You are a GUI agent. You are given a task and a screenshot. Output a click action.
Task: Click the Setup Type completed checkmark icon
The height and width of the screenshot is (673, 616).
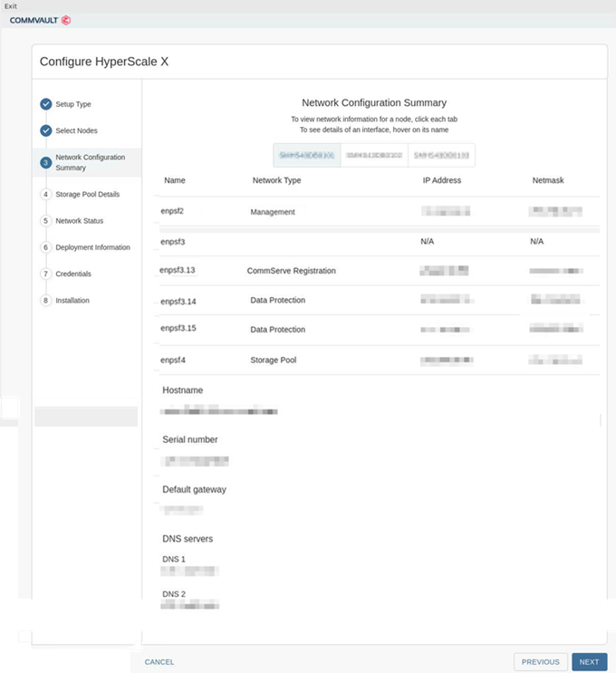point(46,104)
